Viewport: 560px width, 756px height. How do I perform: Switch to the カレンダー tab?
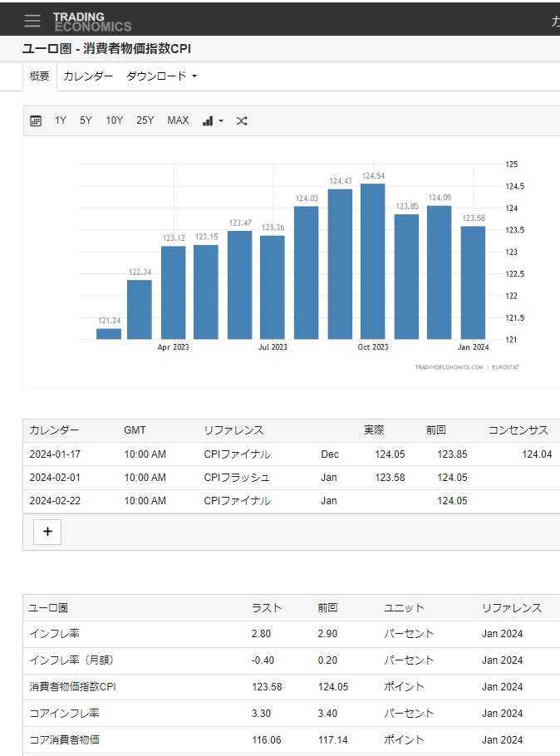coord(88,76)
